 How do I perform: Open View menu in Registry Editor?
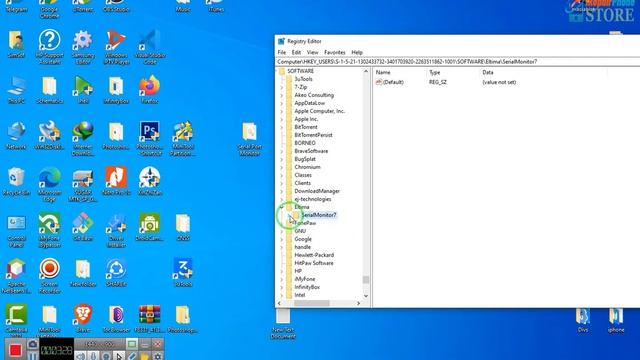point(312,52)
